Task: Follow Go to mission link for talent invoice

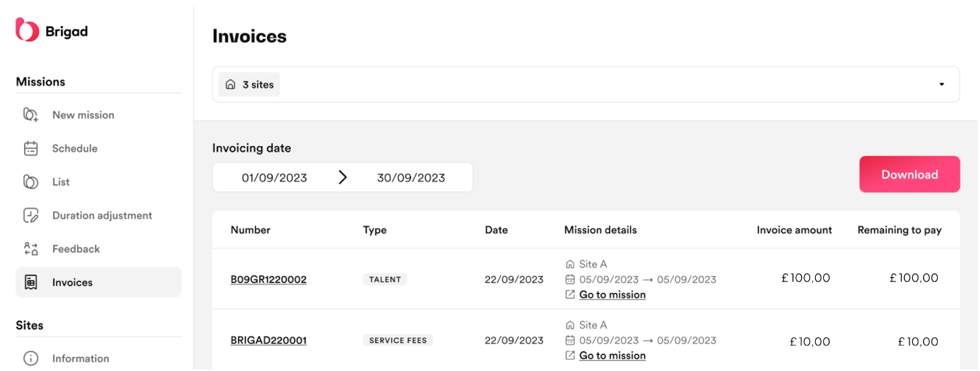Action: (x=612, y=295)
